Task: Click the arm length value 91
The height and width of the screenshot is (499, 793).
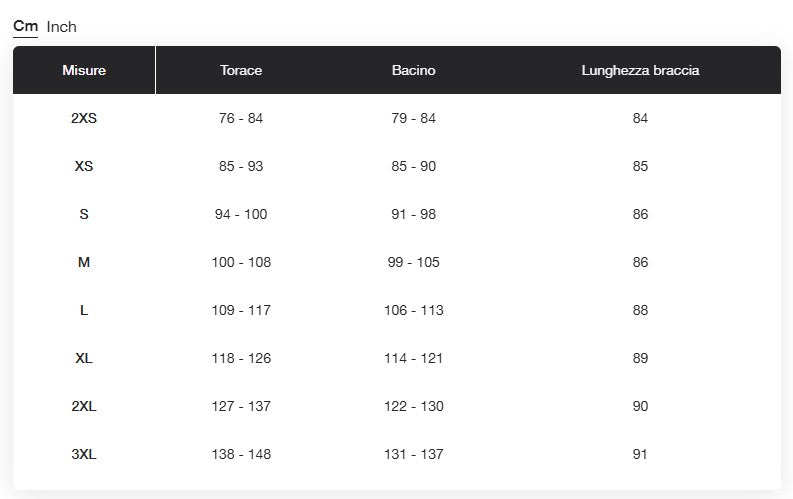Action: point(640,455)
